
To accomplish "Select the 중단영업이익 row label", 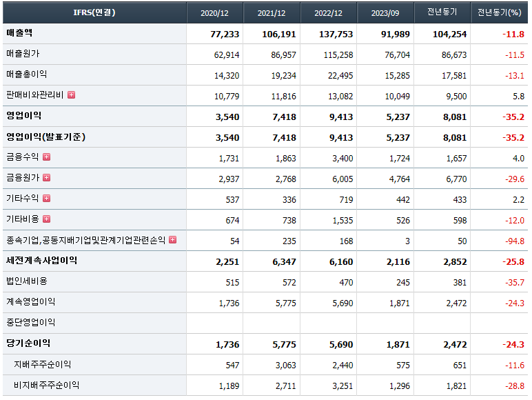I will (x=30, y=323).
